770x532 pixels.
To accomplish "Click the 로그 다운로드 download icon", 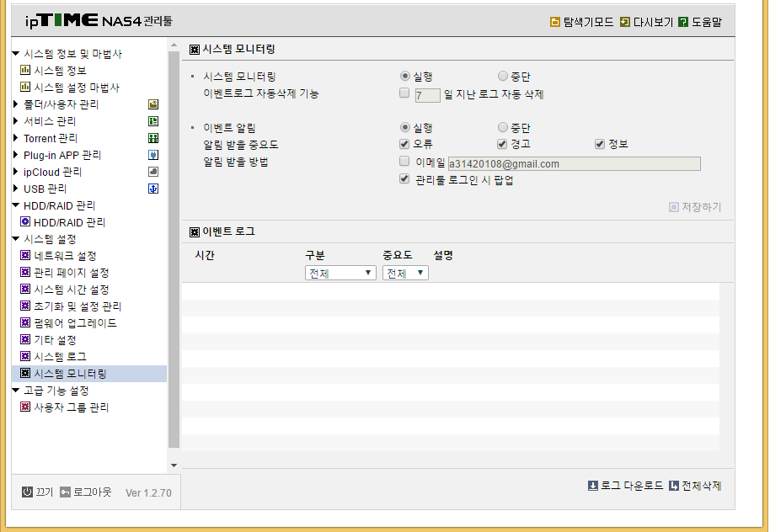I will pyautogui.click(x=593, y=486).
